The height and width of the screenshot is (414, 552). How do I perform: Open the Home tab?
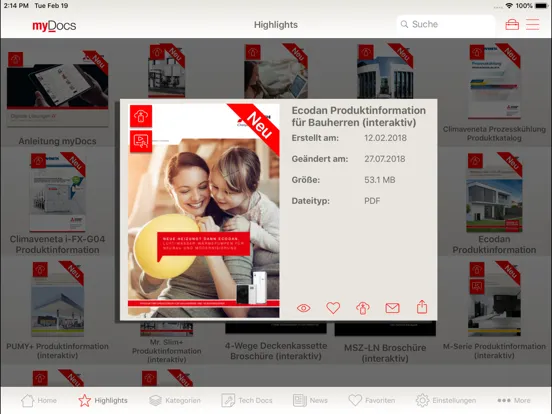point(39,400)
